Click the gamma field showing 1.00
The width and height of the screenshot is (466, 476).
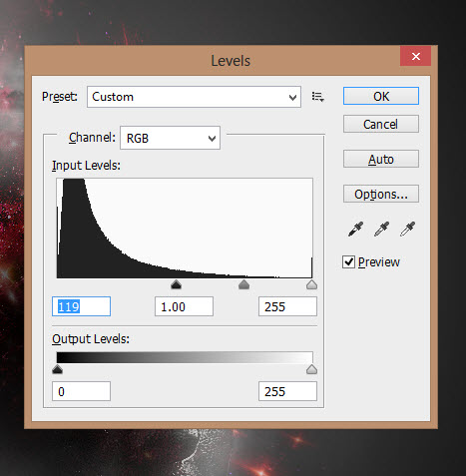[184, 306]
